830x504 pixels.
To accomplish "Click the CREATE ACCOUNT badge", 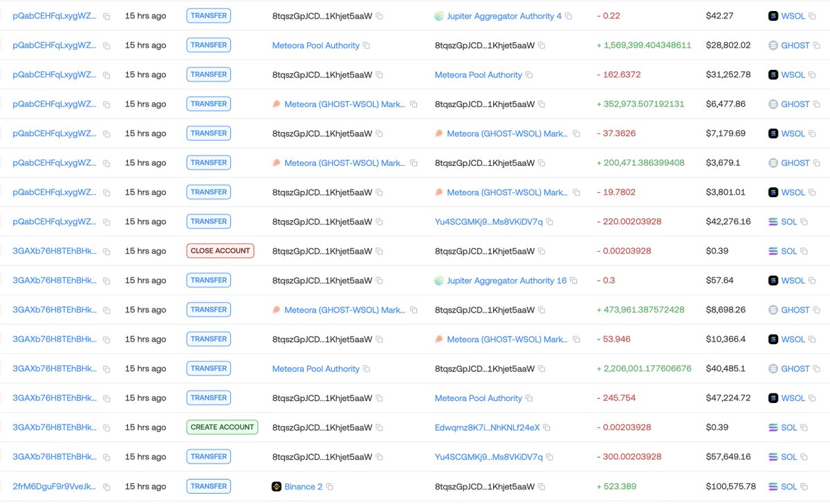I will [x=222, y=427].
